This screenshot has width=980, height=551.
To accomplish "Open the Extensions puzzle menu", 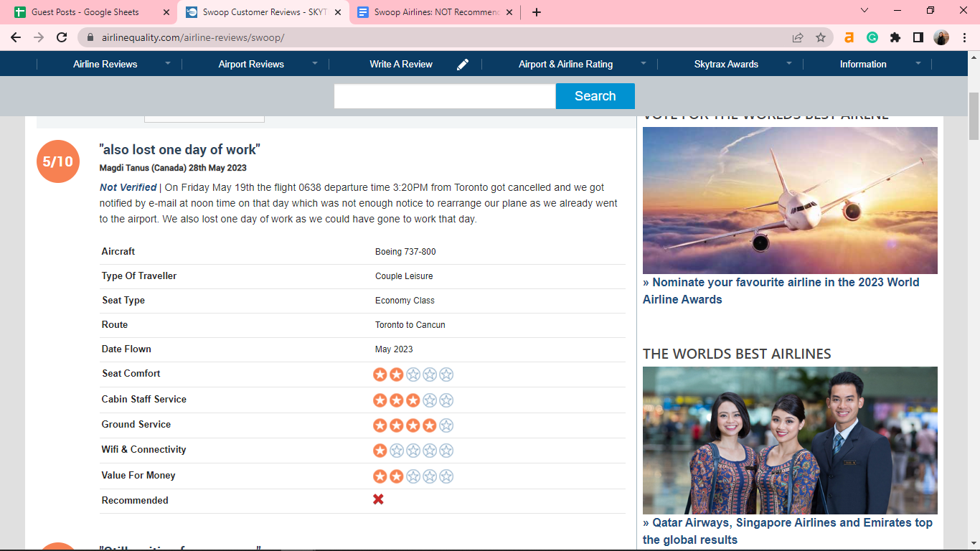I will [895, 37].
